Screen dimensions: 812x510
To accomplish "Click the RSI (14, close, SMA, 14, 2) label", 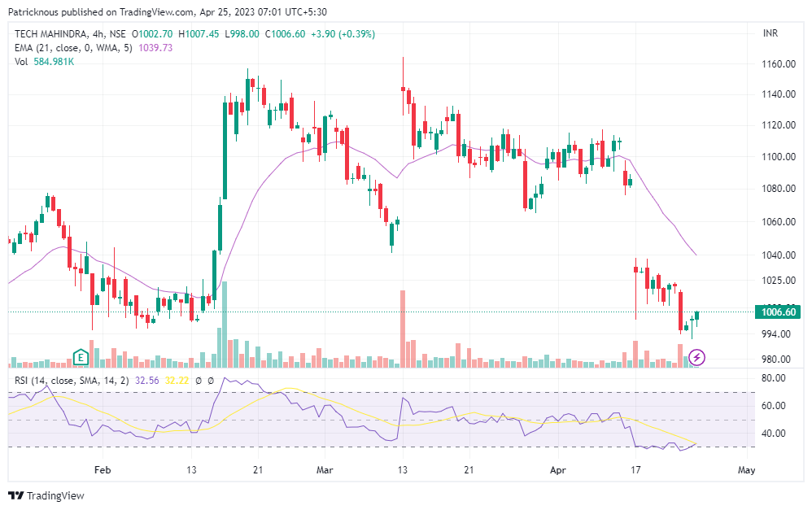I will (72, 381).
